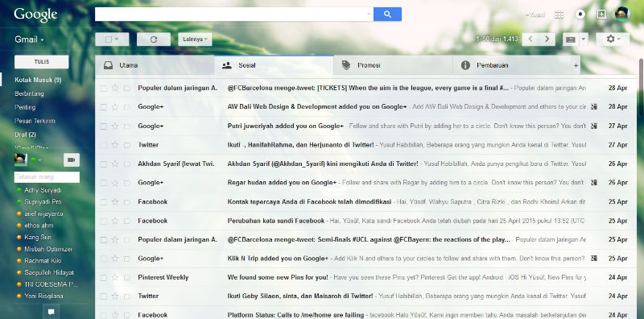Refresh the inbox
The height and width of the screenshot is (319, 644).
tap(154, 39)
